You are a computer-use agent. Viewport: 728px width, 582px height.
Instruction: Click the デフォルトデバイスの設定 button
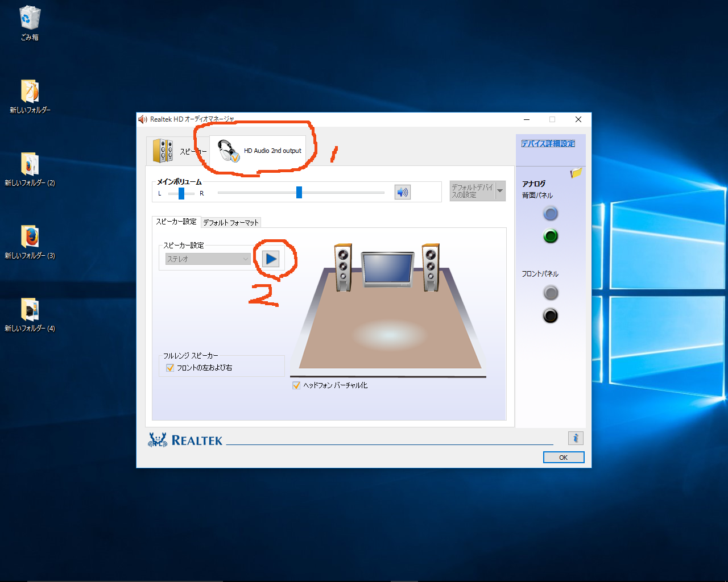(472, 191)
